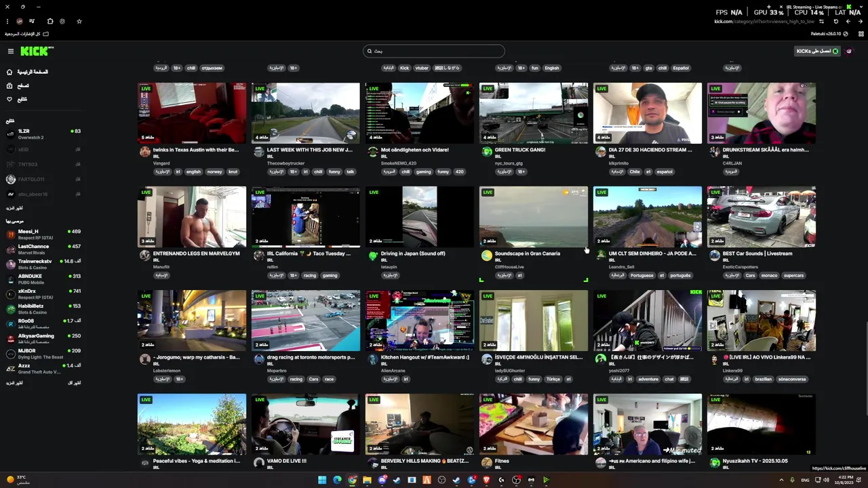
Task: Open xKnDrx Respect RP channel
Action: point(43,293)
